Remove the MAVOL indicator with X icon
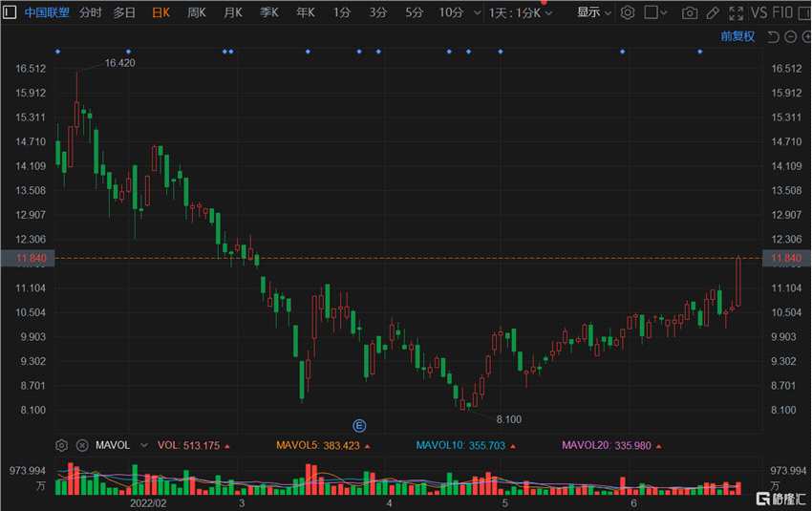The height and width of the screenshot is (511, 812). point(82,445)
